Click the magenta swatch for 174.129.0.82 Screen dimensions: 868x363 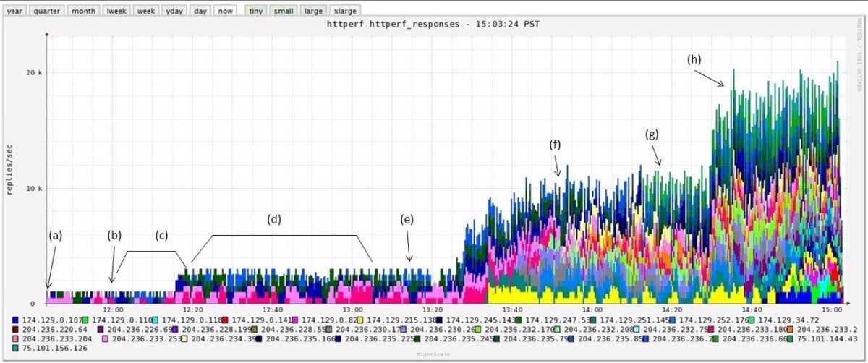(296, 320)
